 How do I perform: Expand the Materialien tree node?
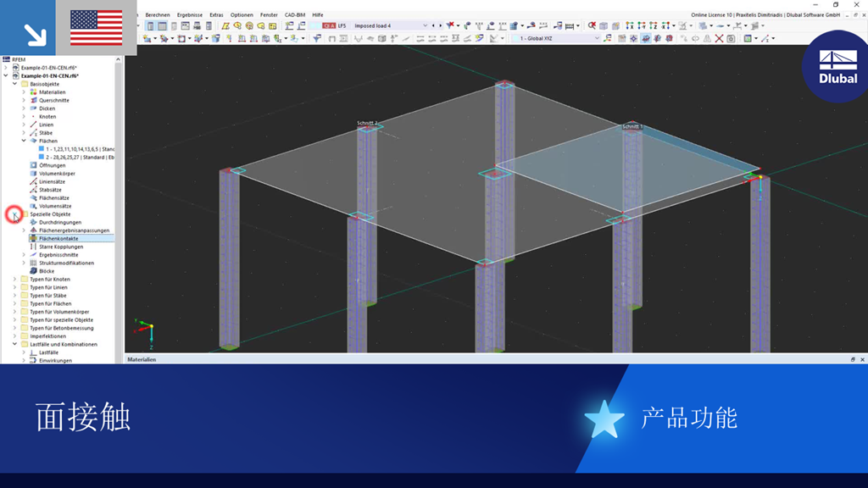24,92
